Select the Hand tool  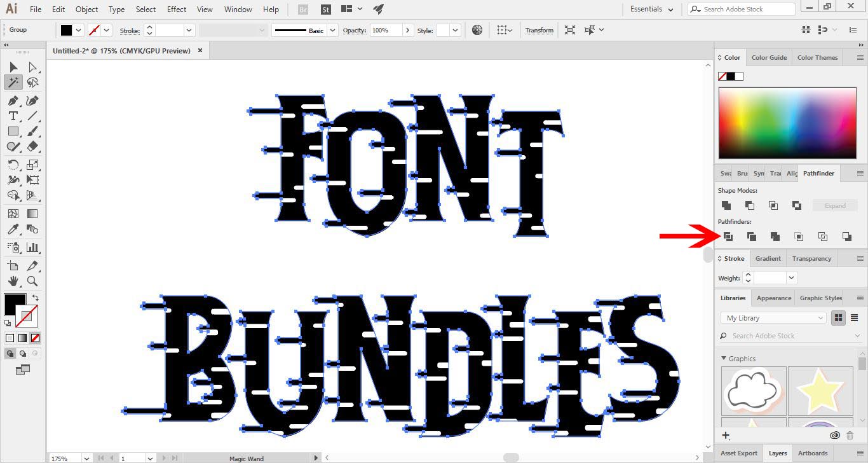pos(13,280)
